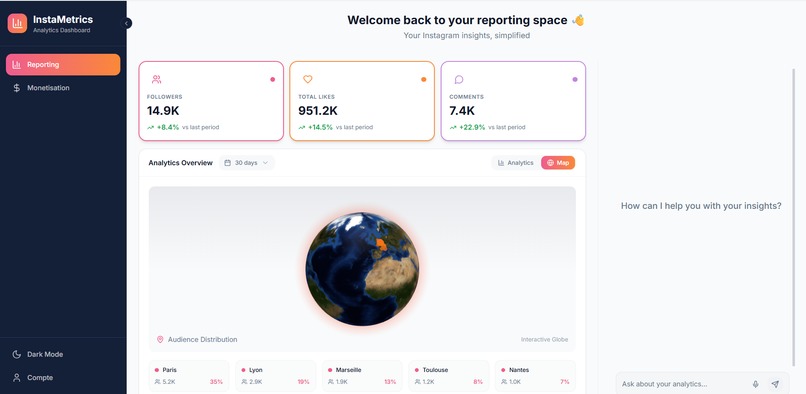Click the heart icon in Total Likes card
Image resolution: width=806 pixels, height=394 pixels.
click(307, 79)
